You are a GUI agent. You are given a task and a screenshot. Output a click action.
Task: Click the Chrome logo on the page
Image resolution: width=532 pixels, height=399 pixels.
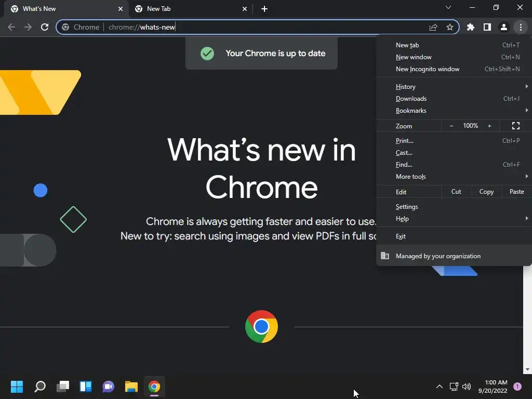point(261,326)
